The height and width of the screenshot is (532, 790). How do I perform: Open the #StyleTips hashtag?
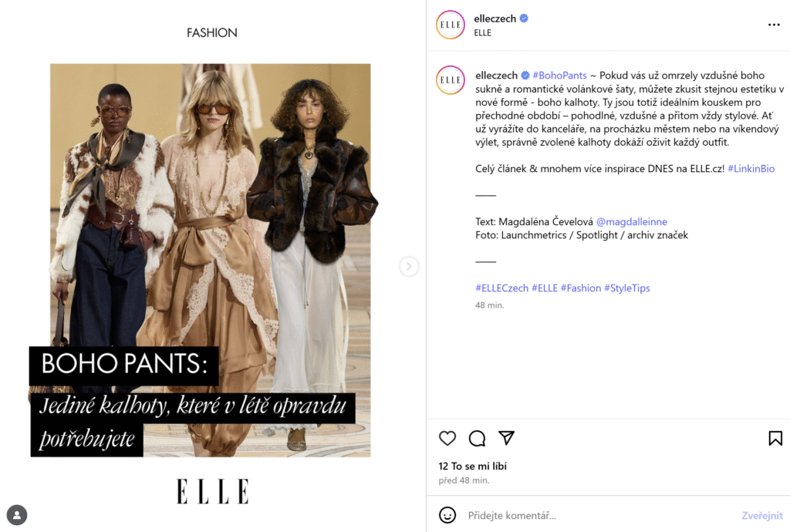pyautogui.click(x=627, y=288)
